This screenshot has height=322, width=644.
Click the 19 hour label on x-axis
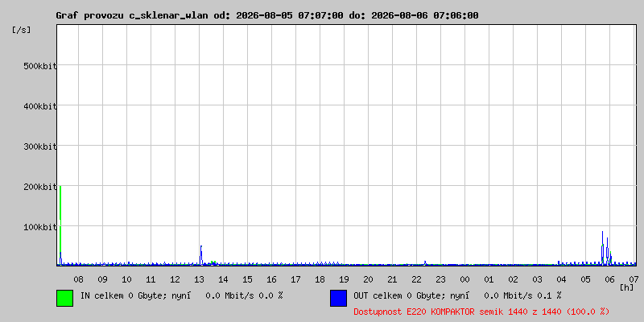pos(345,279)
